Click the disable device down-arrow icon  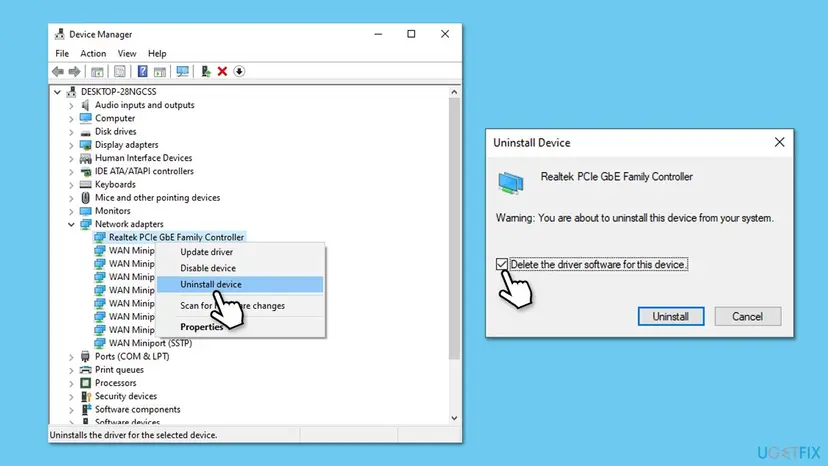[239, 71]
